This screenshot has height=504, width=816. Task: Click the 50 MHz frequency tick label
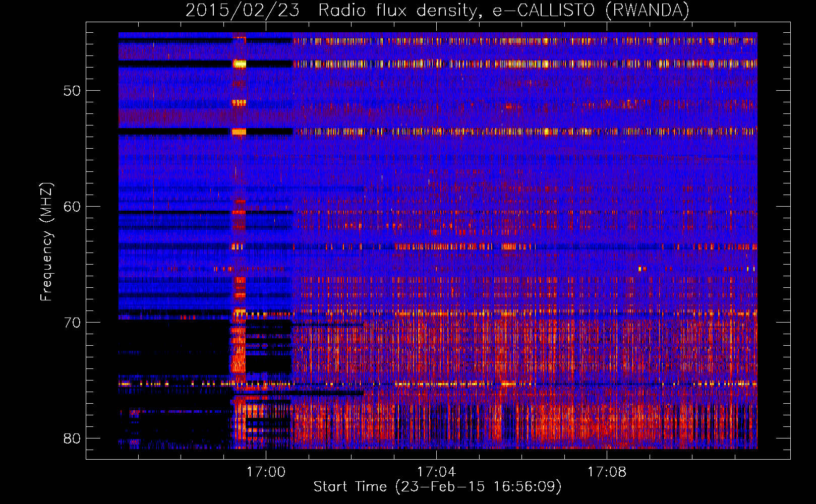72,91
